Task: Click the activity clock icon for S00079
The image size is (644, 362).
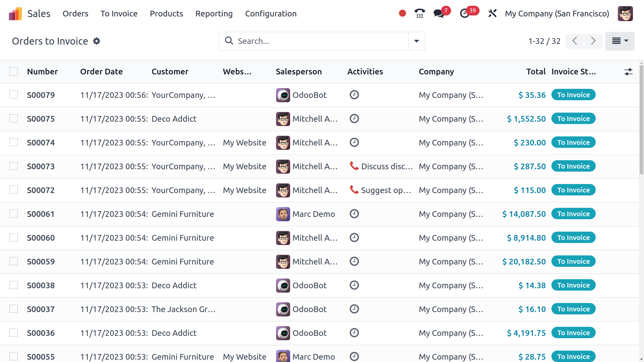Action: click(x=354, y=95)
